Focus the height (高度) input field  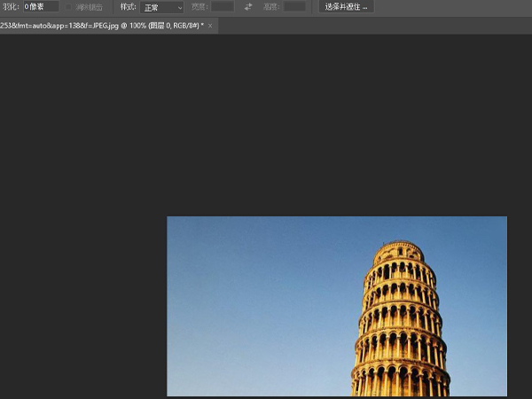tap(293, 7)
